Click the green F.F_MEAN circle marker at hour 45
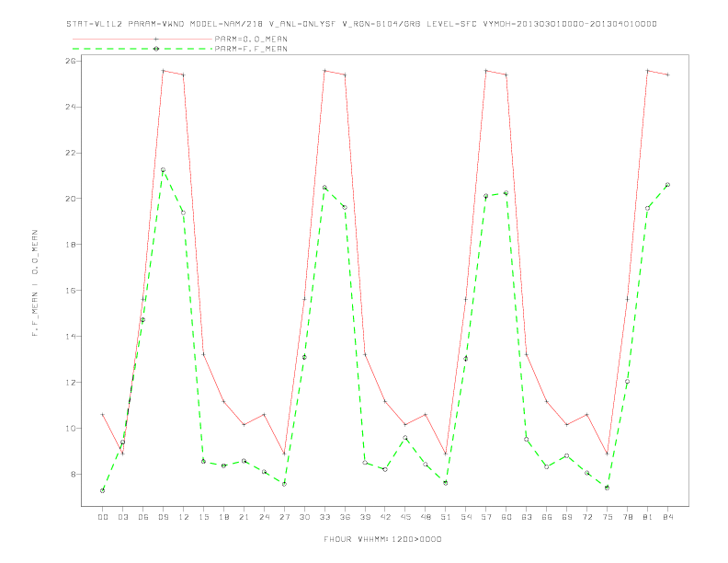 (405, 438)
